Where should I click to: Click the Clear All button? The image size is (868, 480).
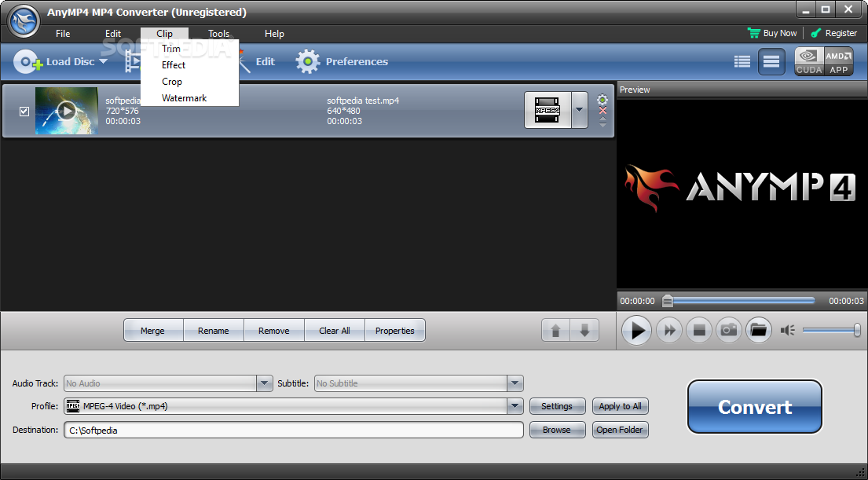(x=335, y=331)
